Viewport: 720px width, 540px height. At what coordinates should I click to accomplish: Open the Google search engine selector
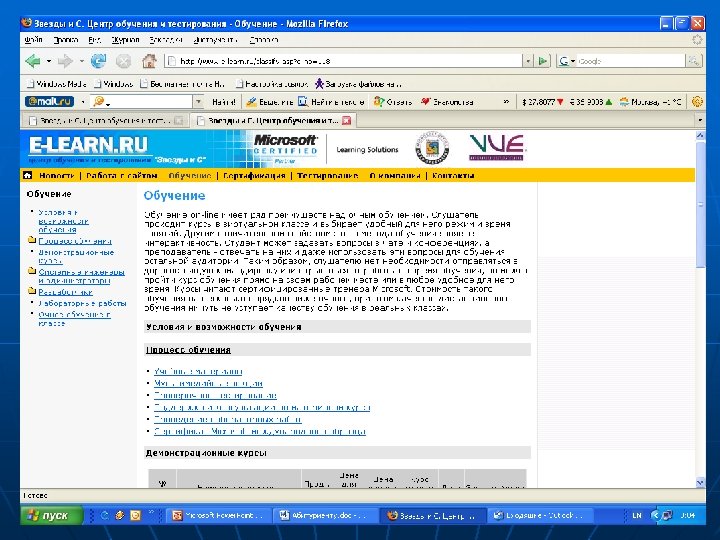click(x=567, y=61)
